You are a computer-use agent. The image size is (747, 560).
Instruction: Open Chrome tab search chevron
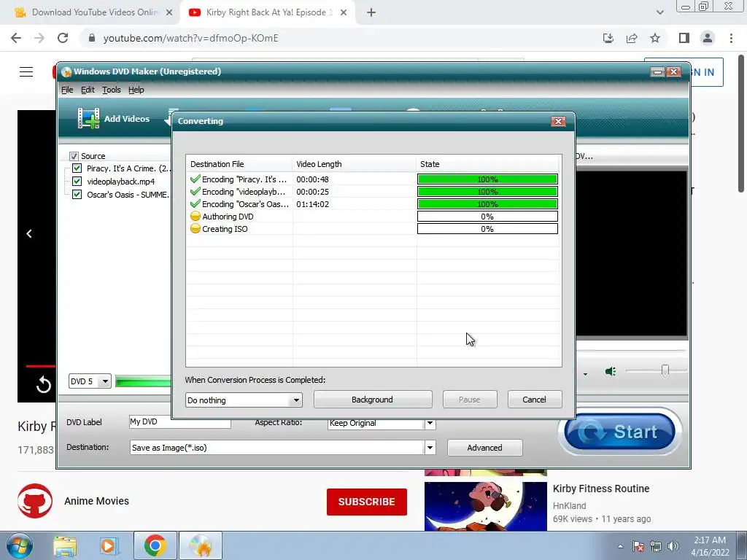coord(659,12)
